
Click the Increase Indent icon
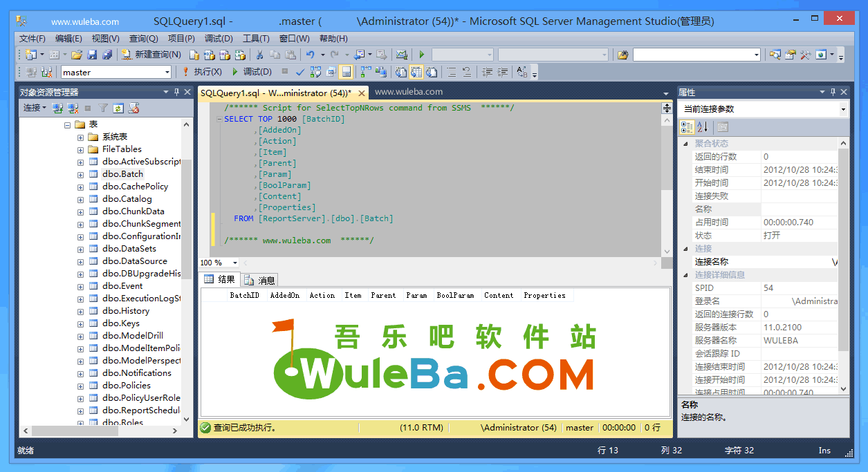coord(503,72)
